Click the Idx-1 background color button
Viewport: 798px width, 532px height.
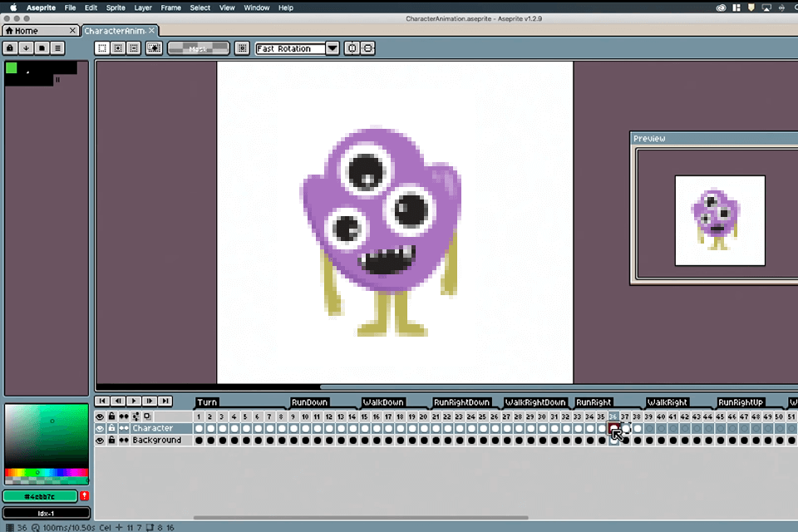click(46, 512)
